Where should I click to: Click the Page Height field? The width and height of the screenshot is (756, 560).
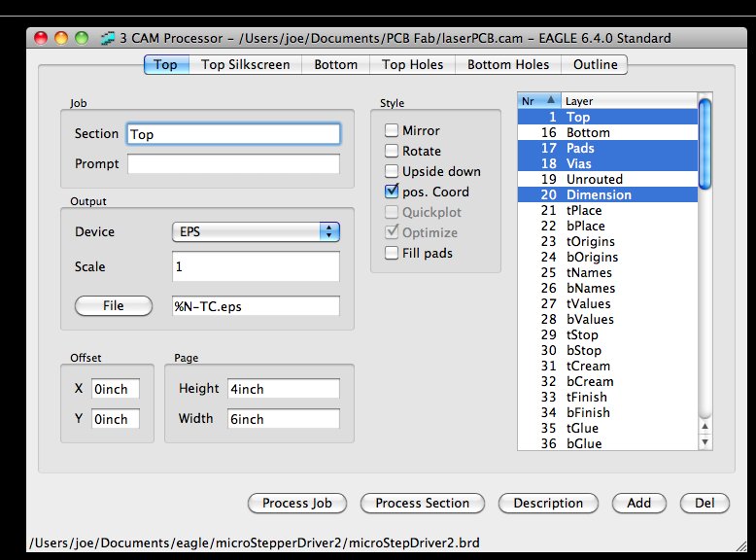(x=284, y=389)
